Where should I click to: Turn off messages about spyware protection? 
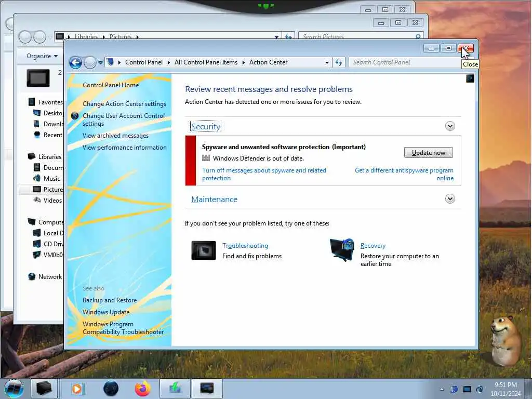click(264, 175)
